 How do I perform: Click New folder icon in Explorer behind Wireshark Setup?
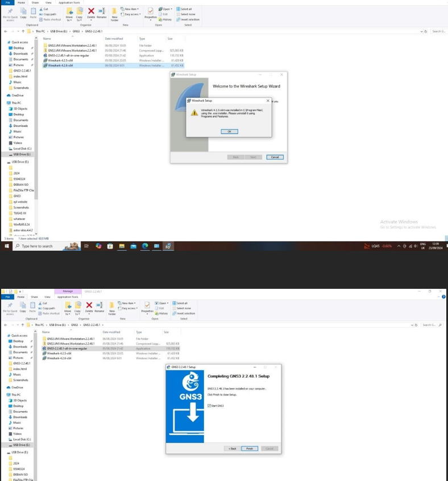click(114, 14)
